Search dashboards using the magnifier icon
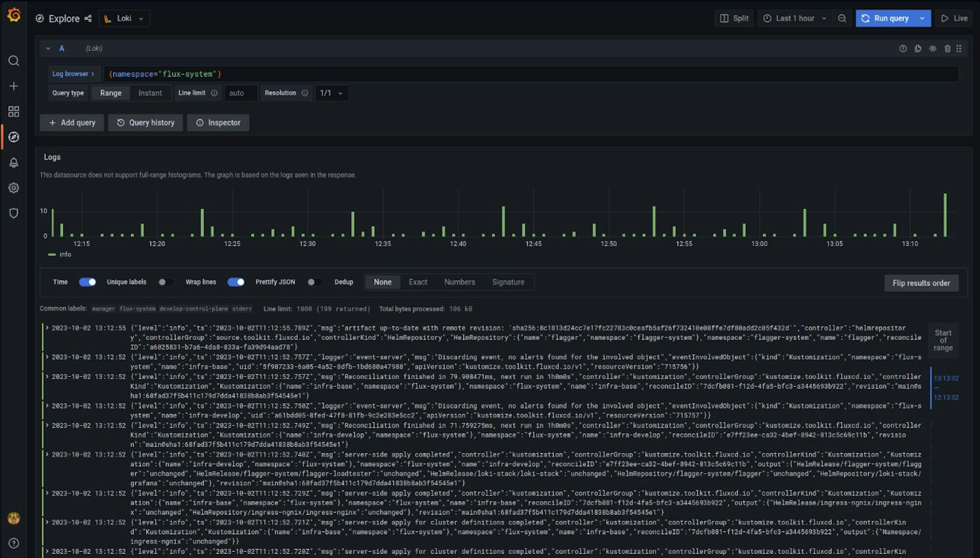 click(13, 61)
